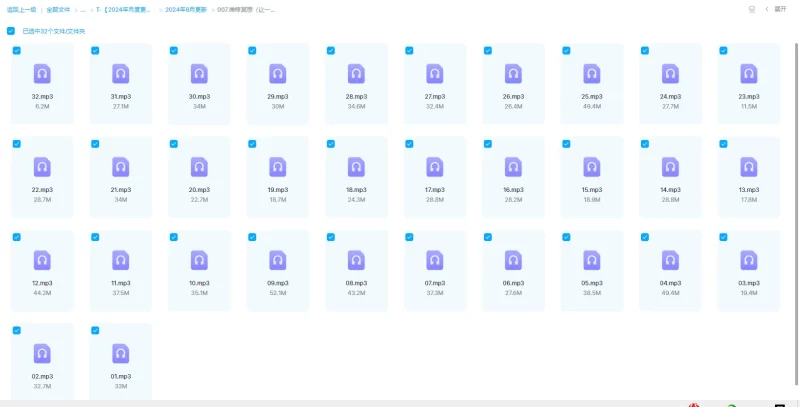The width and height of the screenshot is (800, 407).
Task: Click the 32.mp3 audio file icon
Action: (x=42, y=74)
